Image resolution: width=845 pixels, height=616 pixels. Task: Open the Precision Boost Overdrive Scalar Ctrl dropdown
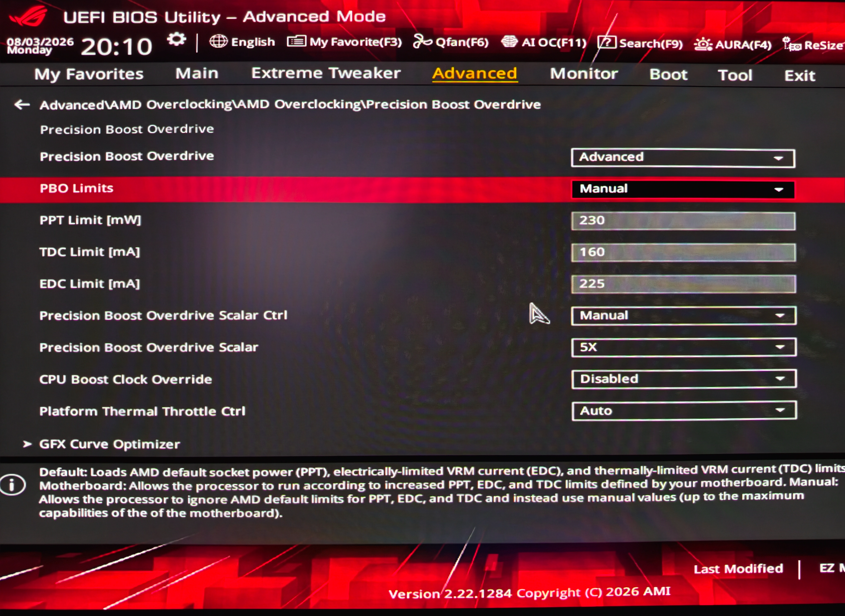[x=684, y=316]
